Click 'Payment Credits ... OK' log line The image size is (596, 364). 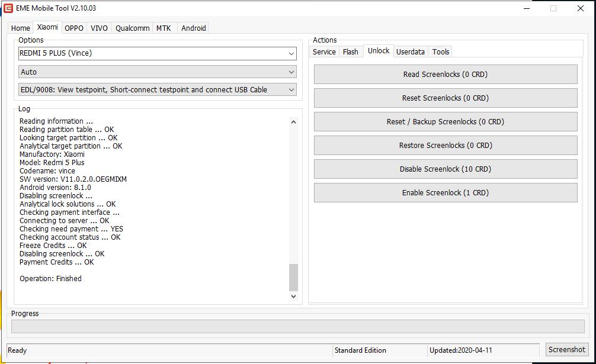57,262
